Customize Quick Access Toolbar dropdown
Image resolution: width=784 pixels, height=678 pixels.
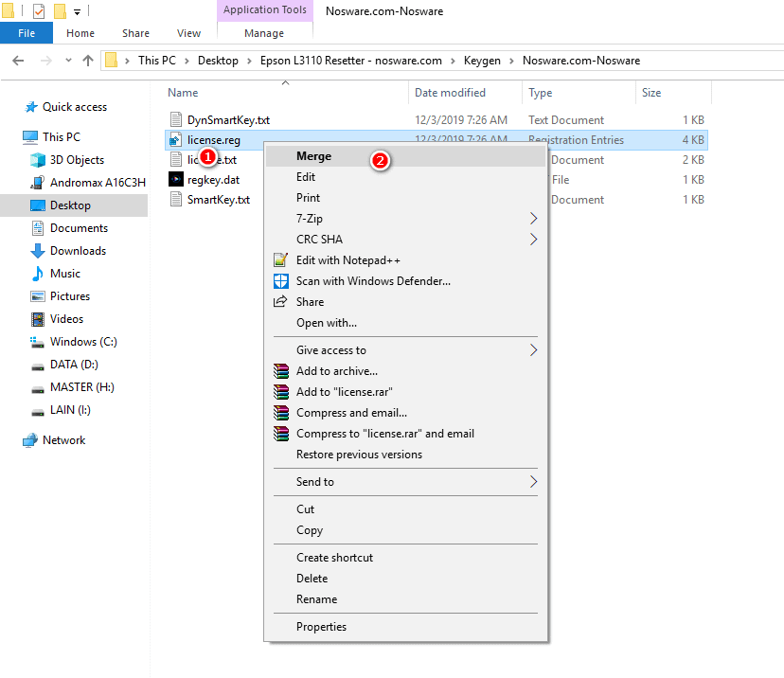[x=77, y=11]
